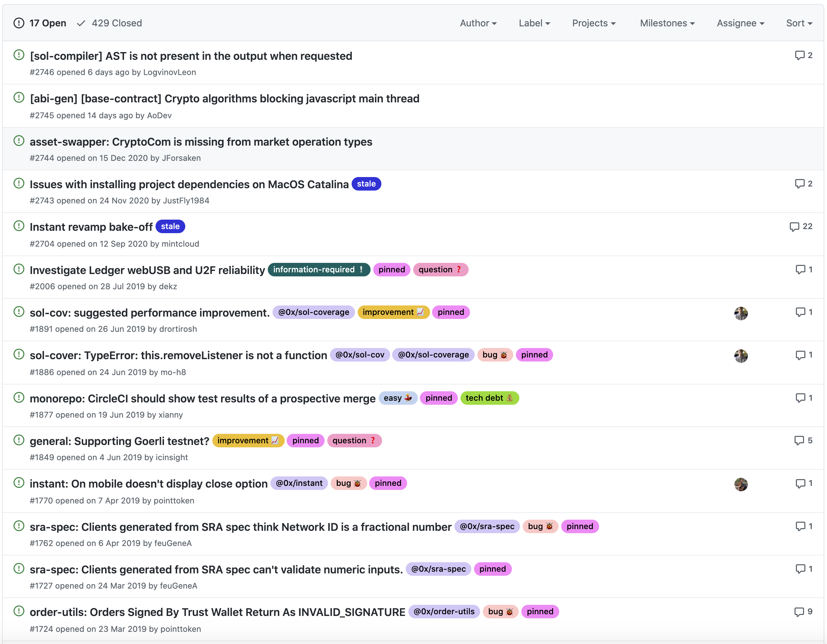This screenshot has width=827, height=644.
Task: Open issue Investigate Ledger webUSB and U2F reliability
Action: (147, 270)
